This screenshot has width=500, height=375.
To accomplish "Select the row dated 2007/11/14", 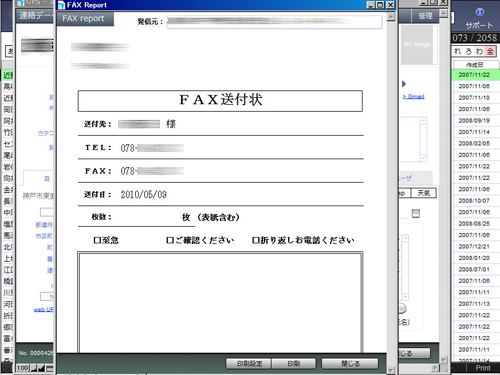I will tap(476, 132).
